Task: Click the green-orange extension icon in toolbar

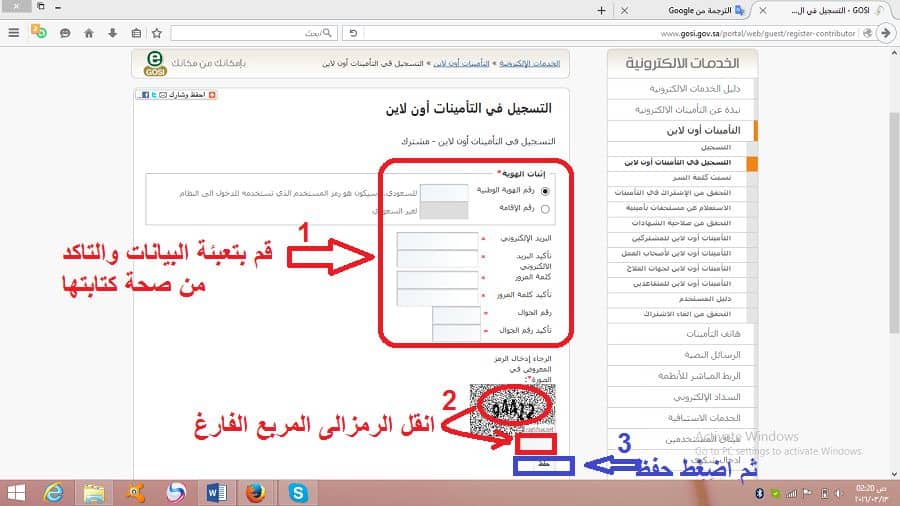Action: click(x=39, y=32)
